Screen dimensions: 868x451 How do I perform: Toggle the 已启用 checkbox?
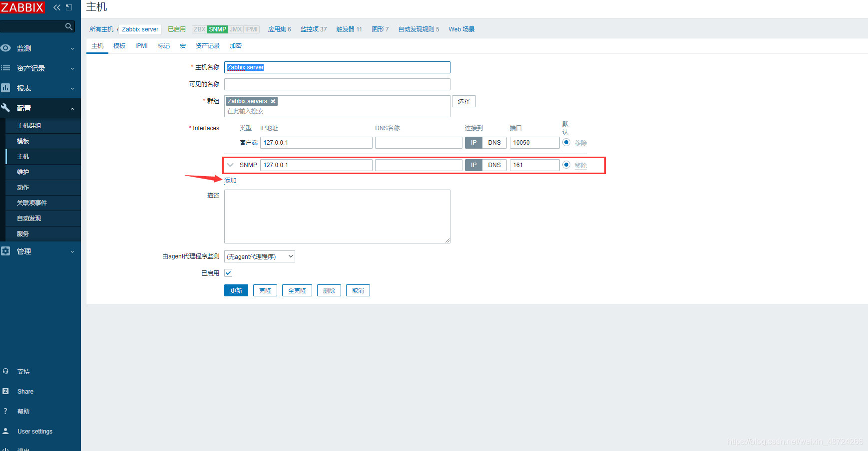[x=228, y=273]
